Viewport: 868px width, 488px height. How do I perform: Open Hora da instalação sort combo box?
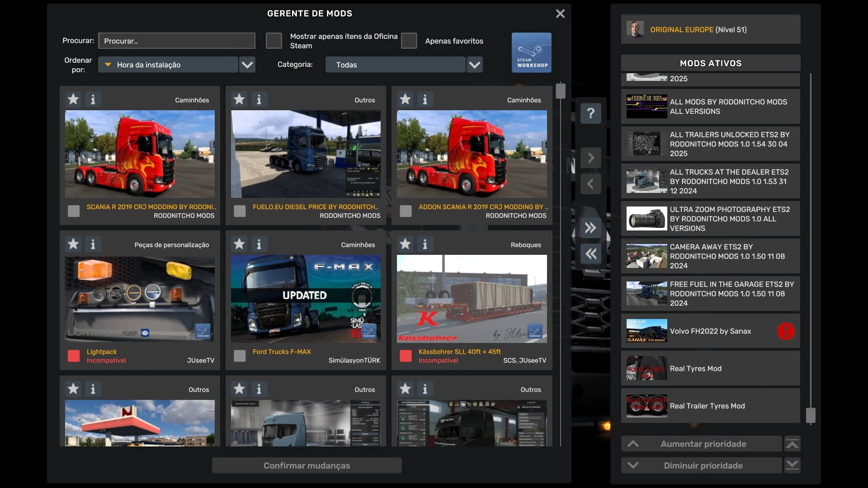coord(168,65)
